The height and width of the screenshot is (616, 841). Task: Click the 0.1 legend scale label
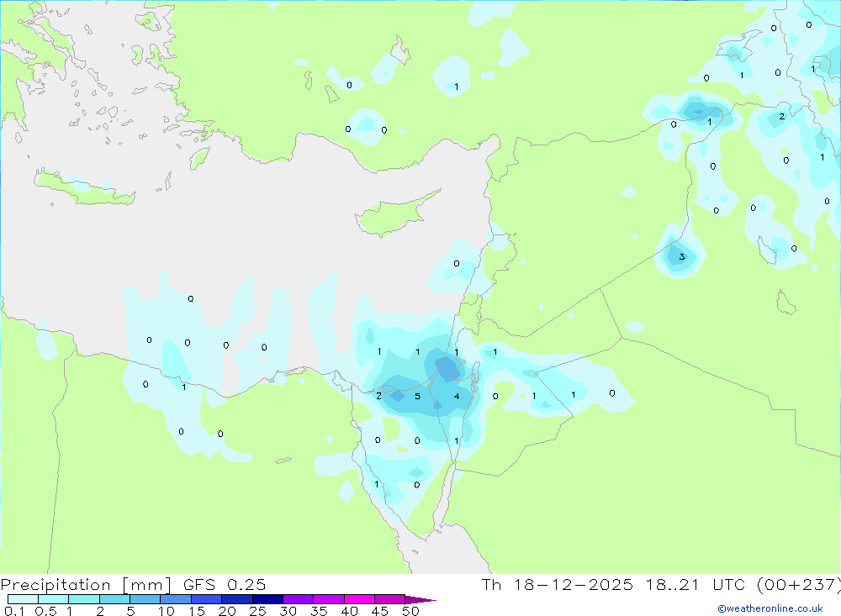pos(13,611)
